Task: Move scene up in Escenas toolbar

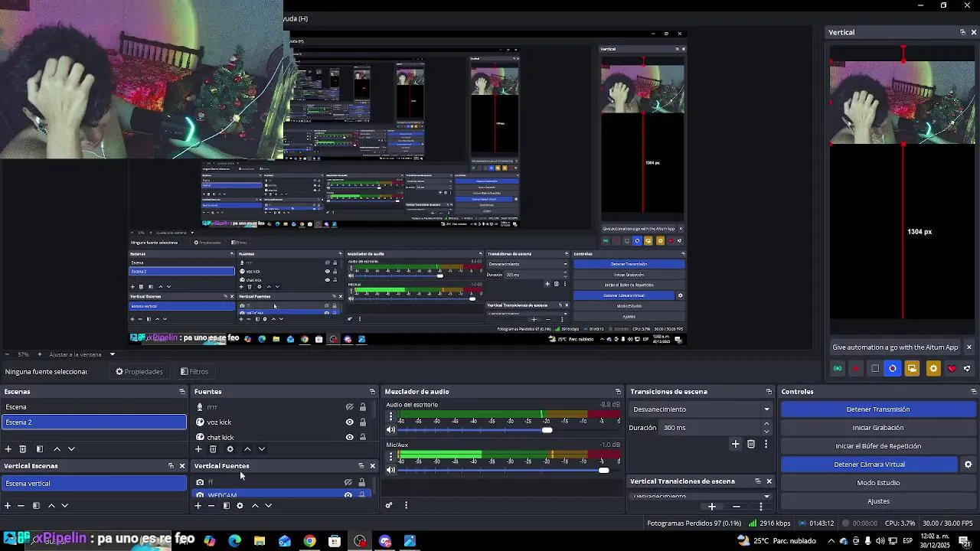Action: pos(57,449)
